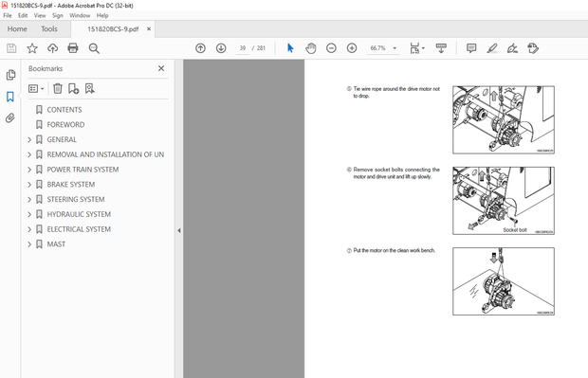The width and height of the screenshot is (588, 378).
Task: Collapse the navigation pane with left arrow
Action: pyautogui.click(x=179, y=230)
